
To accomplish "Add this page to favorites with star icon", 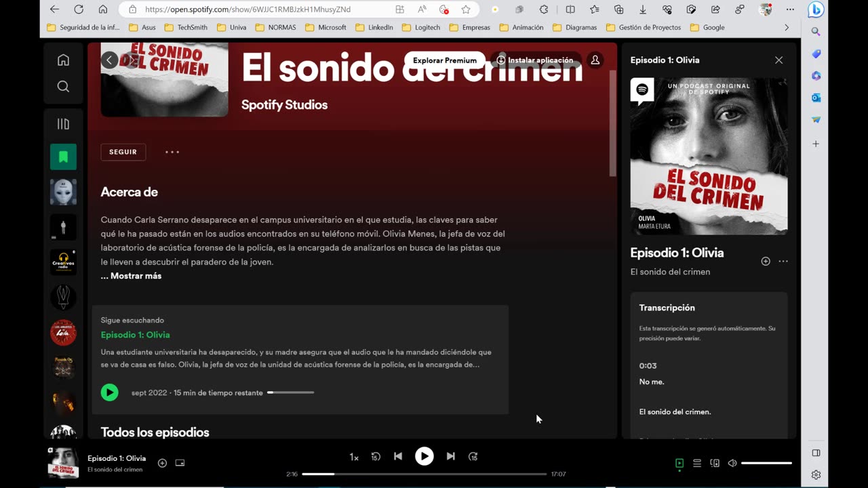I will point(466,9).
